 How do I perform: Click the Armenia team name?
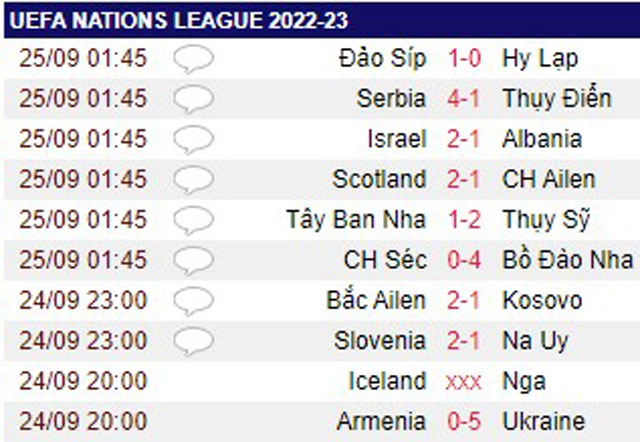[381, 421]
